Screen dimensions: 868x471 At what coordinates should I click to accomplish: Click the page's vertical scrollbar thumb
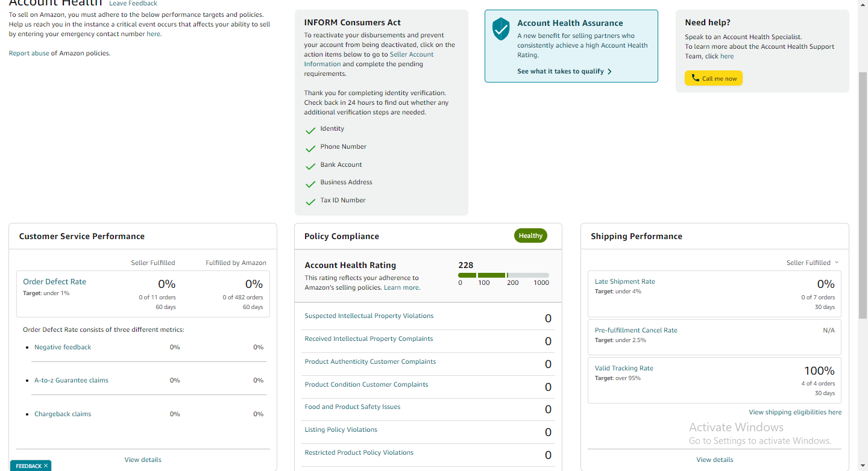tap(863, 195)
